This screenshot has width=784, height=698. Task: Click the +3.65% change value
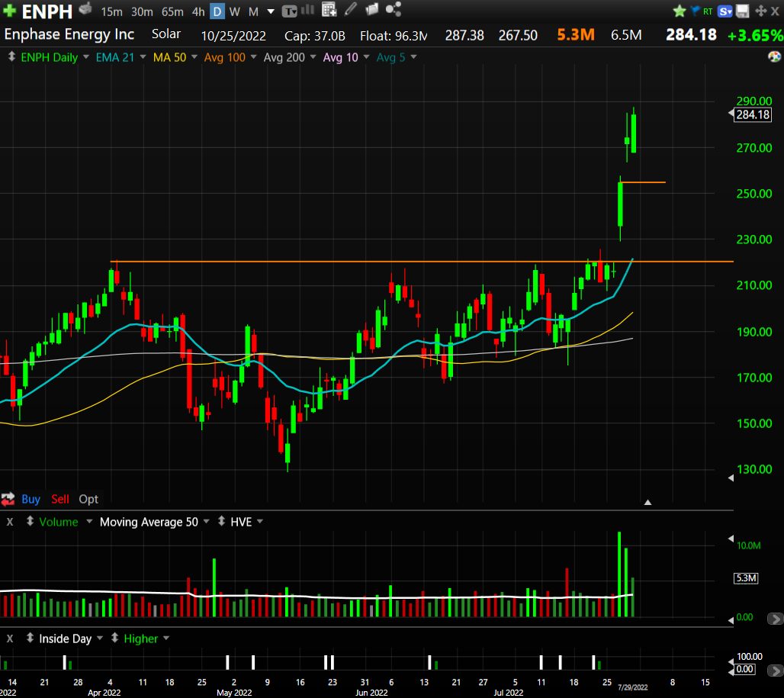[x=755, y=36]
